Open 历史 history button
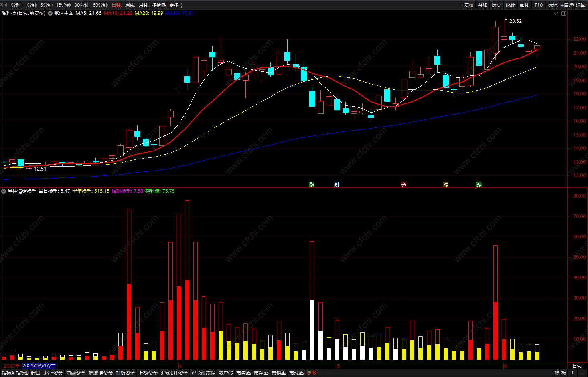 pos(497,5)
